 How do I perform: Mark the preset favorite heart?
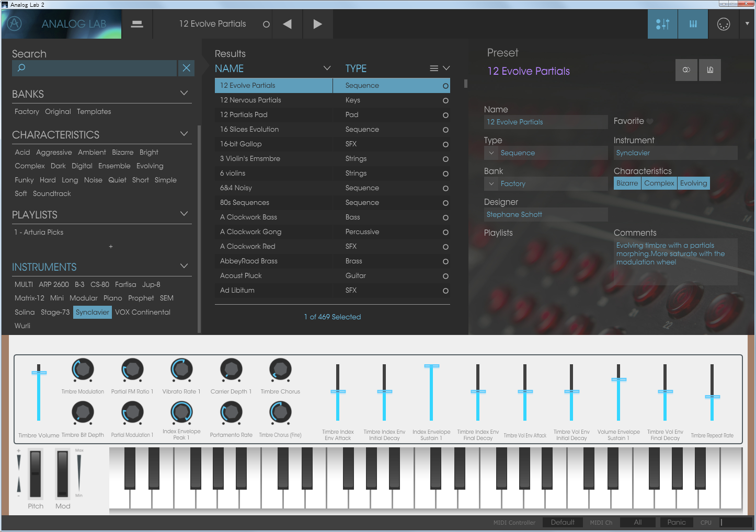coord(650,121)
